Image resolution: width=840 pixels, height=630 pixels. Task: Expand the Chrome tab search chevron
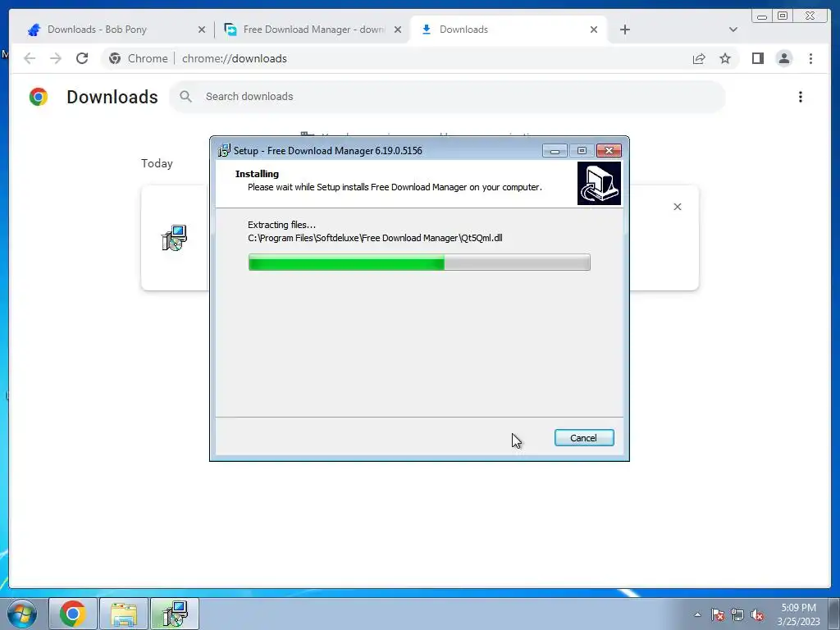click(x=733, y=30)
